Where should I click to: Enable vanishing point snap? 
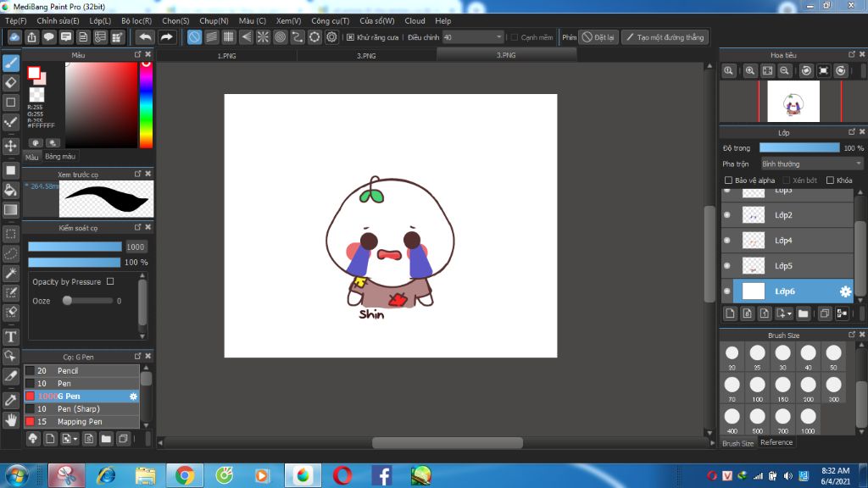pos(246,37)
